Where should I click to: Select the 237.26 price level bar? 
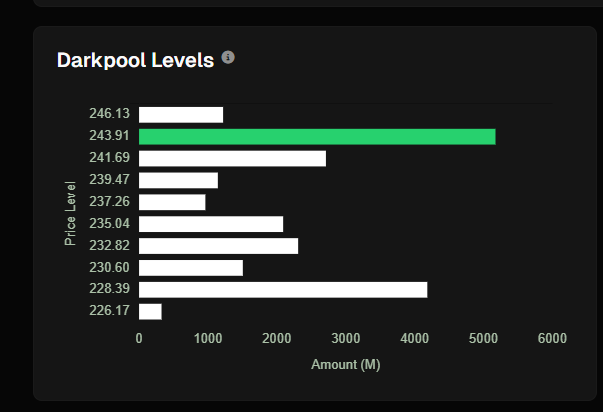coord(172,202)
